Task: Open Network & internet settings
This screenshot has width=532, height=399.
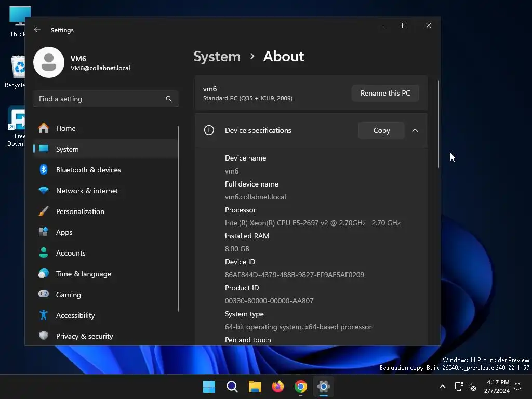Action: [x=105, y=190]
